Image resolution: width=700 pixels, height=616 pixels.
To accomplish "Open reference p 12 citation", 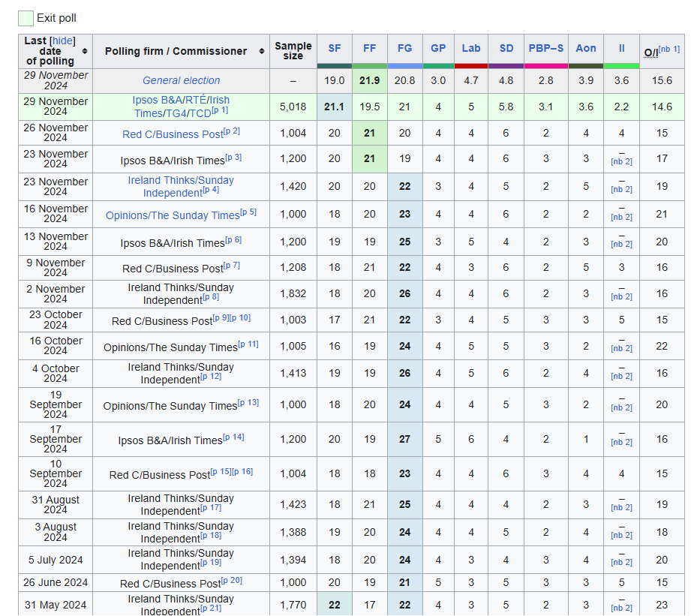I will pos(211,377).
